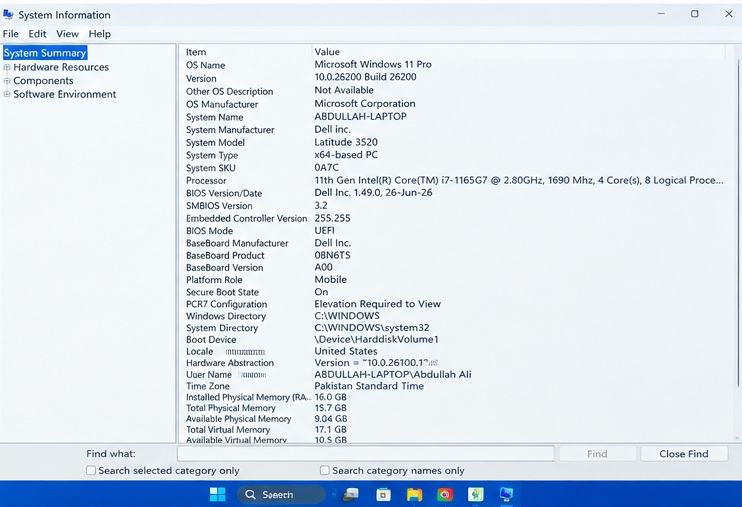Screen dimensions: 742x507
Task: Click the red browser taskbar icon
Action: coord(445,495)
